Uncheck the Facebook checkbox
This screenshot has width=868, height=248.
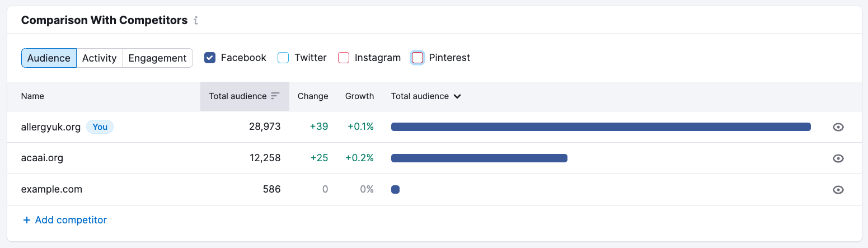click(210, 58)
